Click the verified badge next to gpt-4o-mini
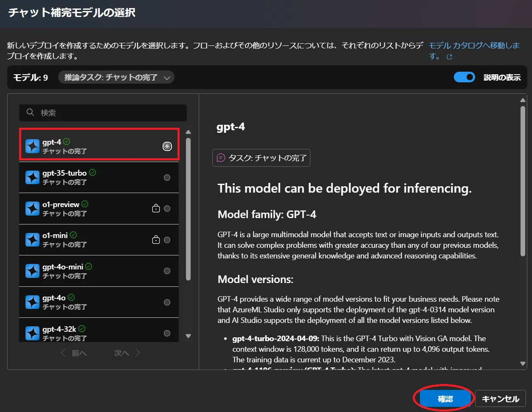 [89, 266]
